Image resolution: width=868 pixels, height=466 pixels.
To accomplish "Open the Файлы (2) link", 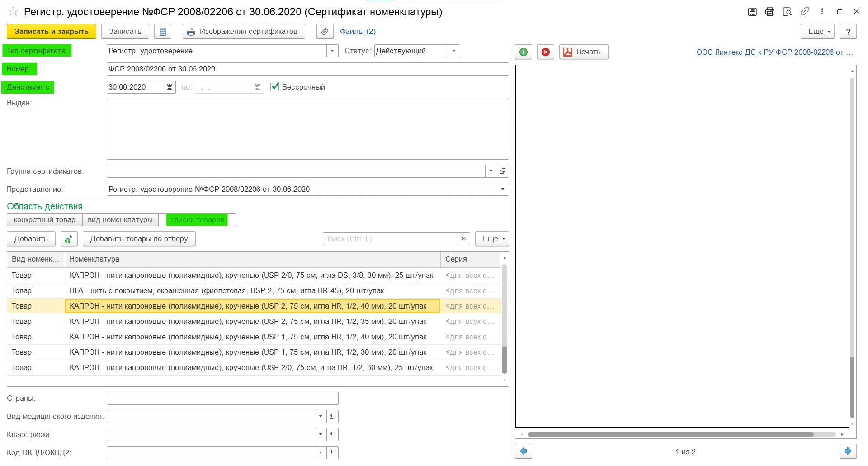I will [x=358, y=32].
